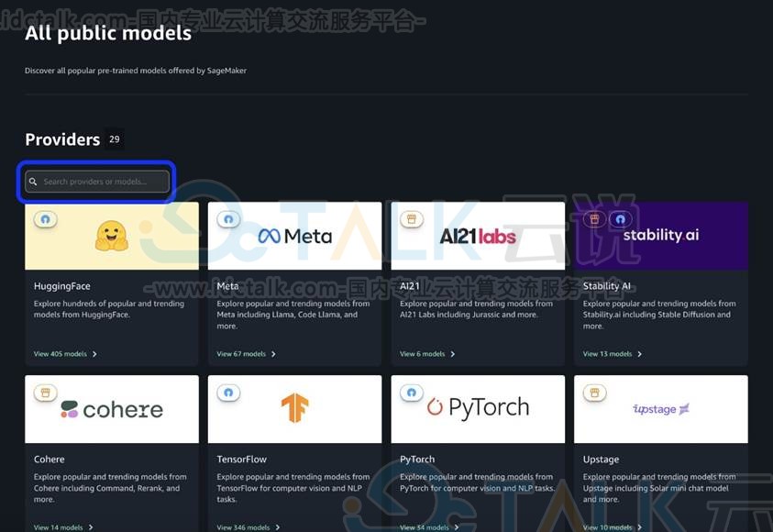Image resolution: width=773 pixels, height=532 pixels.
Task: Click the All public models heading
Action: pos(108,33)
